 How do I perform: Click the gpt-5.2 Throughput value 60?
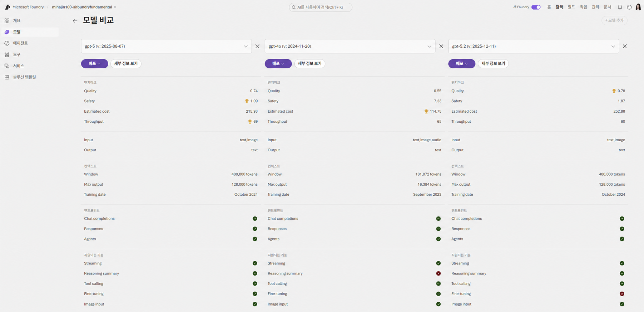pos(623,122)
